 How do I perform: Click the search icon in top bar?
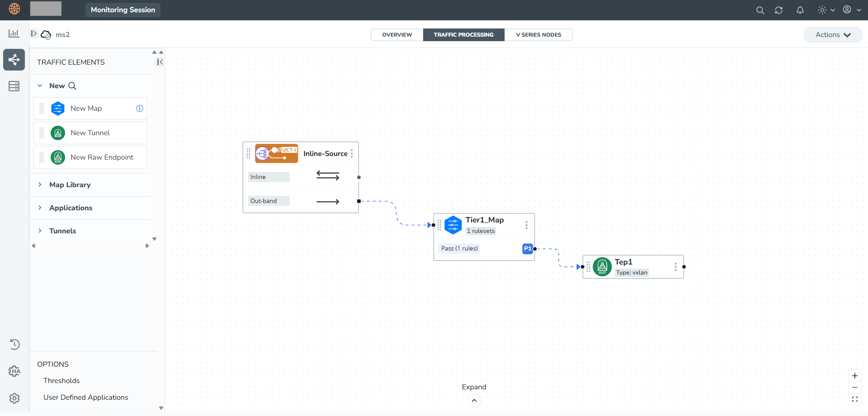coord(760,10)
